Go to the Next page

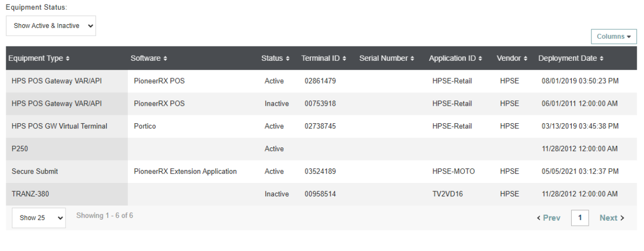pos(611,218)
